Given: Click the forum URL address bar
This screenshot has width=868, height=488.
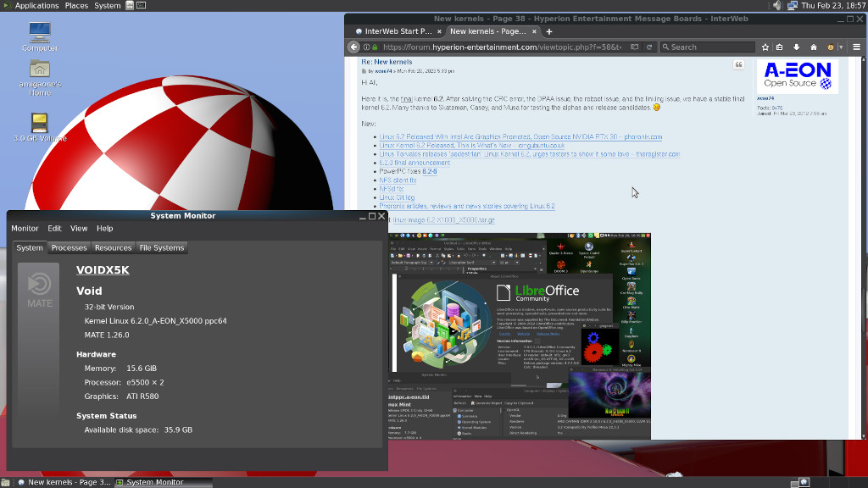Looking at the screenshot, I should click(x=502, y=47).
